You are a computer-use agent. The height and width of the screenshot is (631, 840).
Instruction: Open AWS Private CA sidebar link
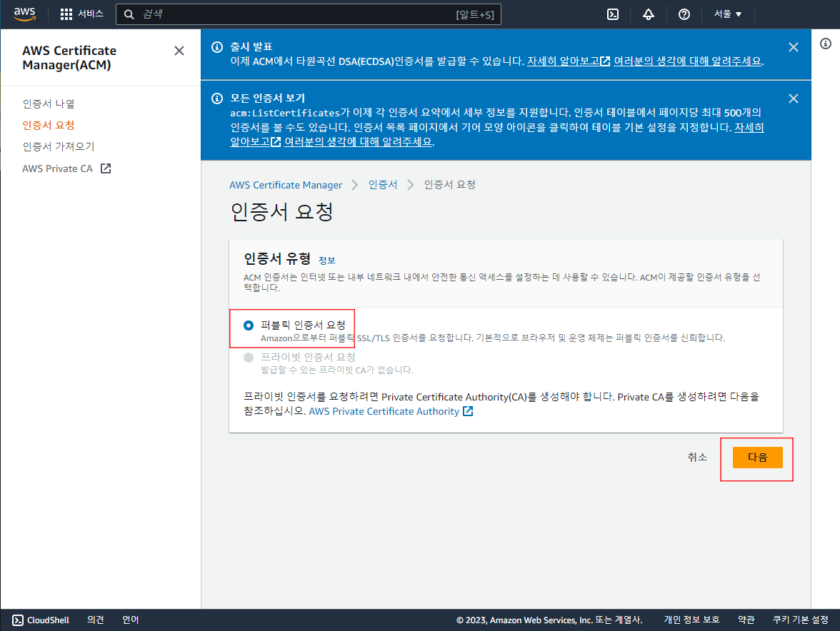[x=66, y=168]
